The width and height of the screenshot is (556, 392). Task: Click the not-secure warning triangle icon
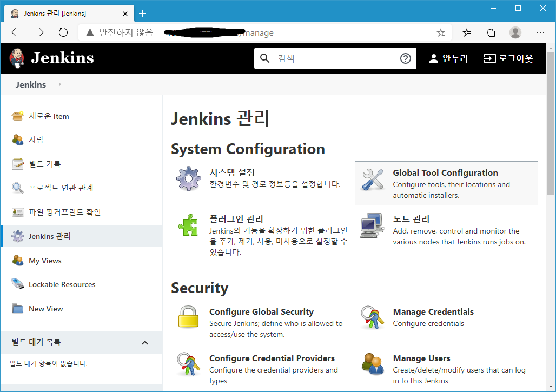[90, 32]
